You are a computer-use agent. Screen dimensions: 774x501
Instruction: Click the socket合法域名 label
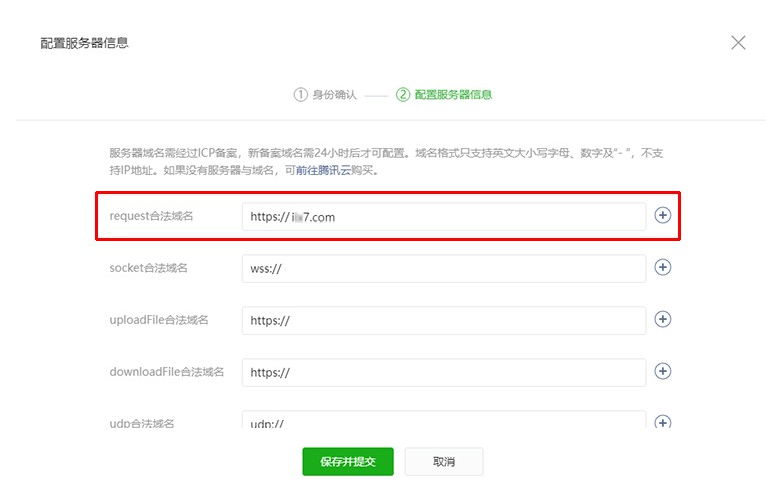(x=148, y=269)
